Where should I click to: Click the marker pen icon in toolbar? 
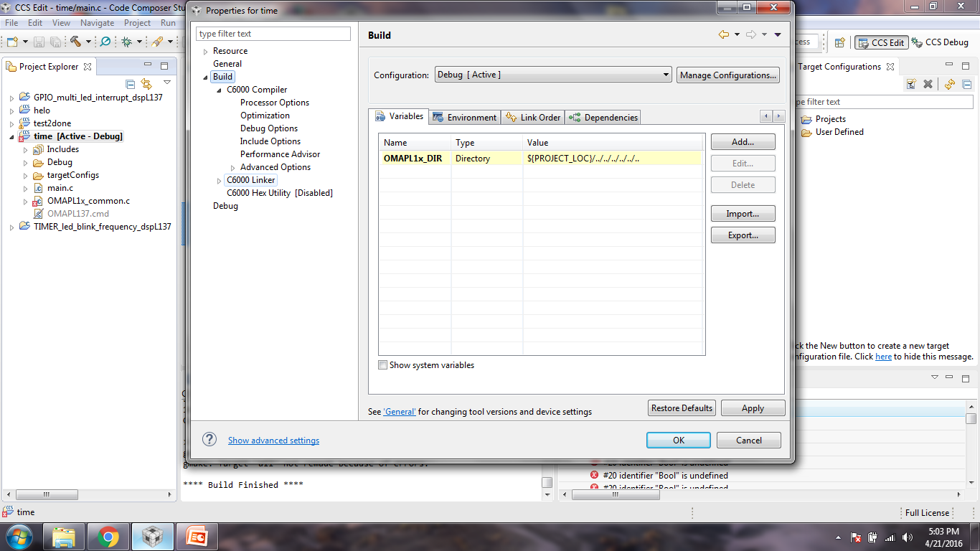point(157,42)
